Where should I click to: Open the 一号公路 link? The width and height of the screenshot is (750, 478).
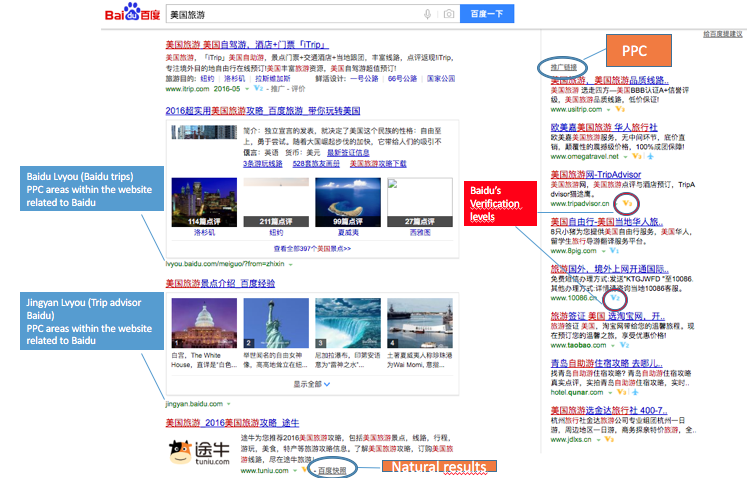click(364, 78)
